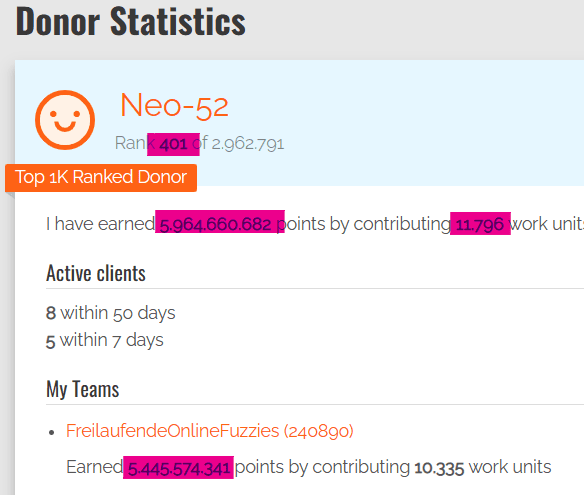
Task: Click the highlighted rank number 401
Action: click(174, 144)
